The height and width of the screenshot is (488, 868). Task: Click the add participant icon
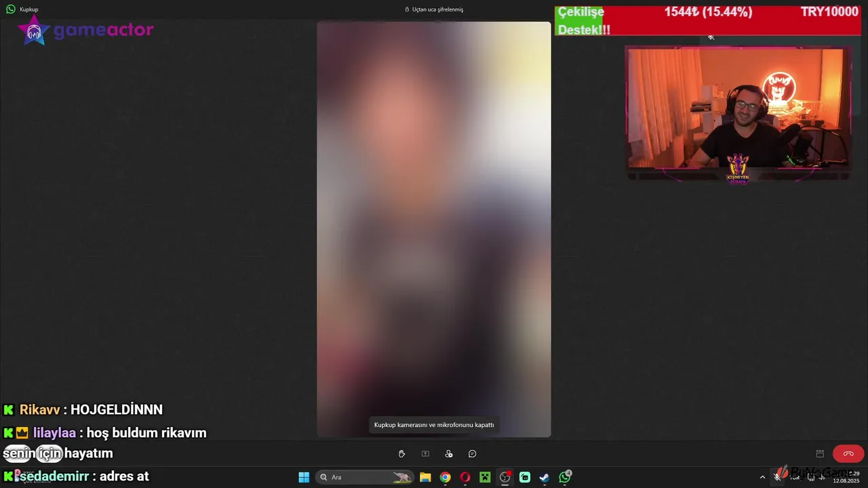tap(449, 454)
